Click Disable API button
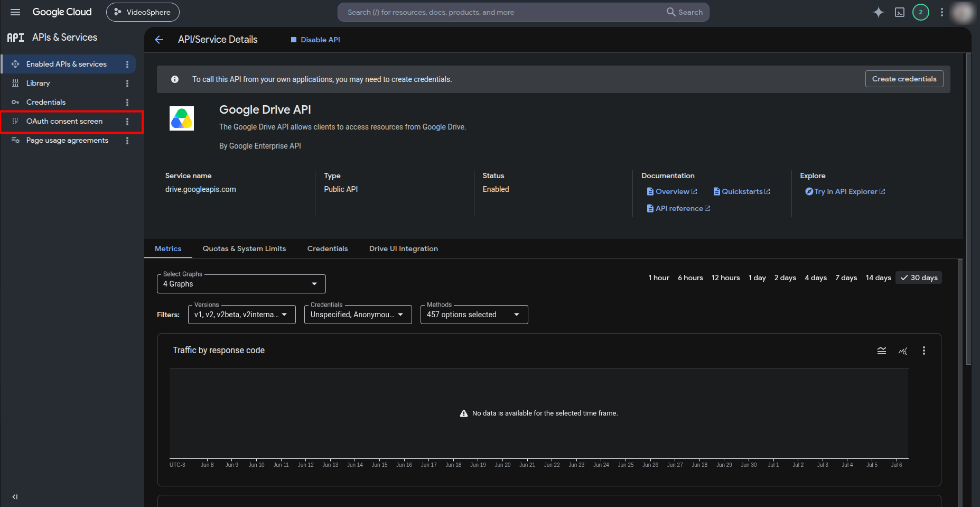Screen dimensions: 980x507 coord(315,40)
